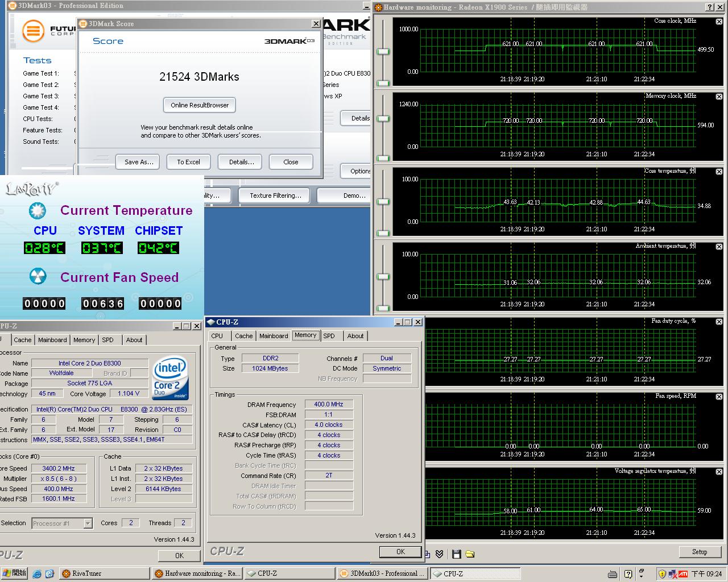Click the keyboard icon in the language bar
The image size is (728, 582).
pyautogui.click(x=613, y=574)
